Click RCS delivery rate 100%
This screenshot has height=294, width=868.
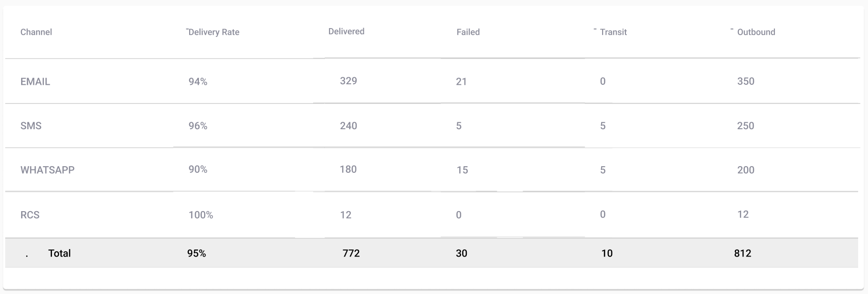pos(201,215)
